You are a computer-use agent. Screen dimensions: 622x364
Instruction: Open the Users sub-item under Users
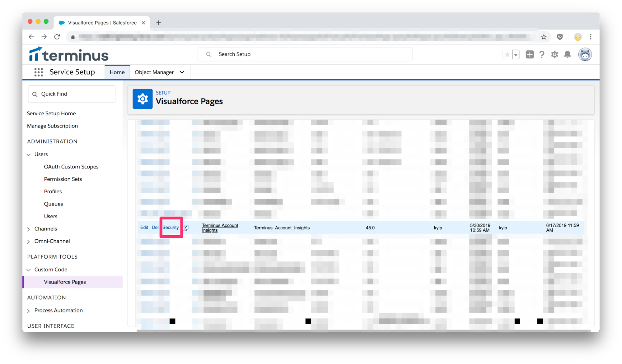(x=50, y=216)
